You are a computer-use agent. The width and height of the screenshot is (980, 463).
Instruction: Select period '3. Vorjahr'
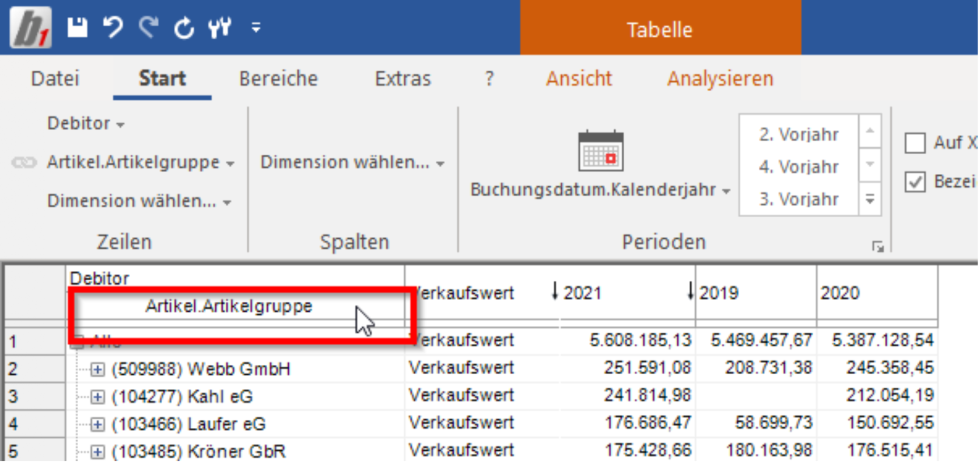tap(799, 200)
